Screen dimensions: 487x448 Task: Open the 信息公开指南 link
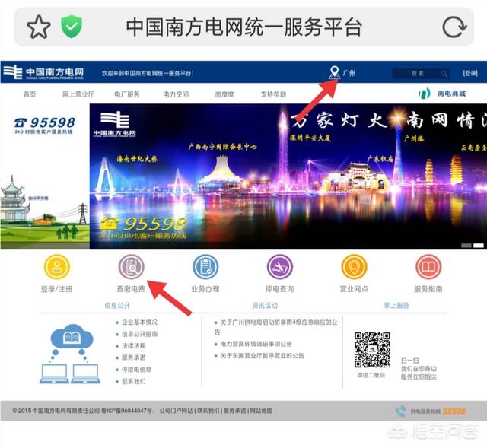(x=139, y=334)
